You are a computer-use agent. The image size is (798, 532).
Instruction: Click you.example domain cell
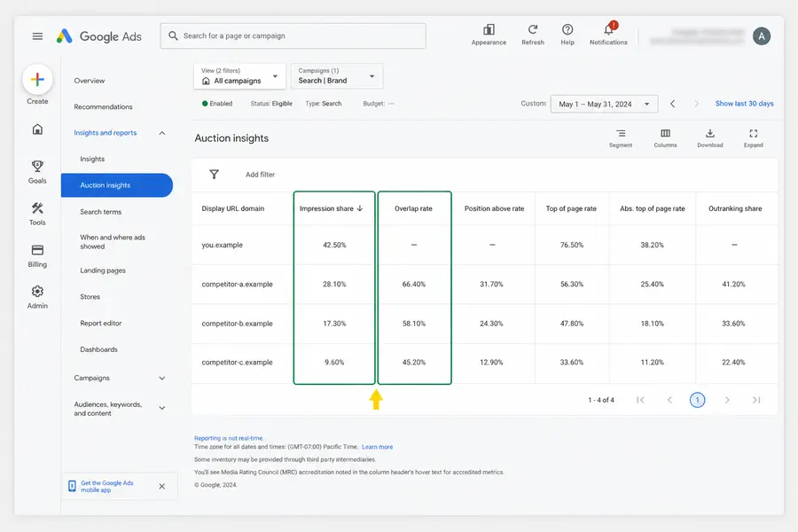click(x=222, y=246)
